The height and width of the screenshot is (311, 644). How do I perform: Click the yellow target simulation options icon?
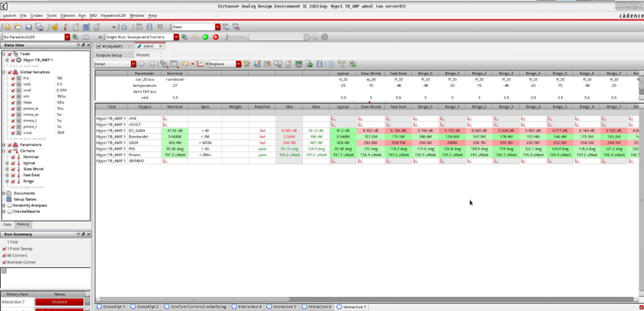point(54,27)
